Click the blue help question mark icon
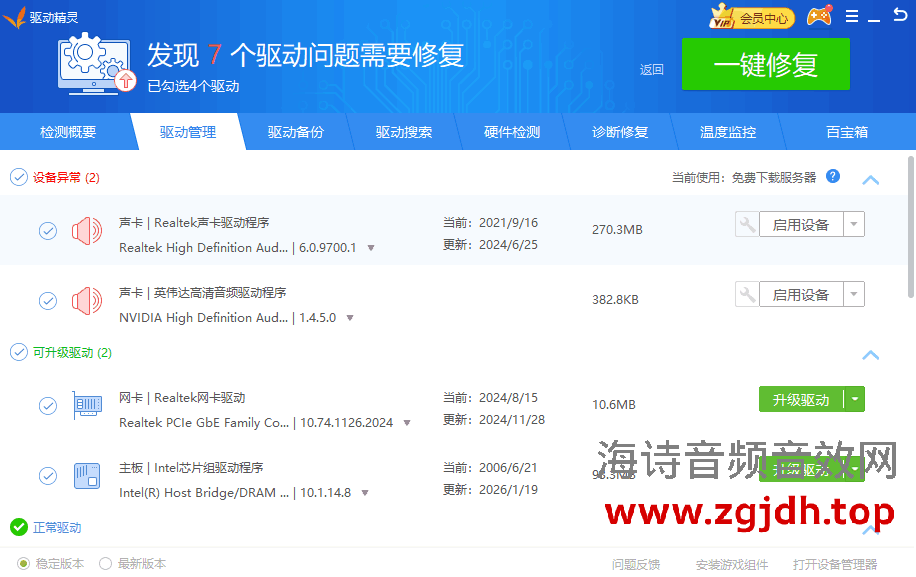The image size is (916, 577). click(833, 176)
